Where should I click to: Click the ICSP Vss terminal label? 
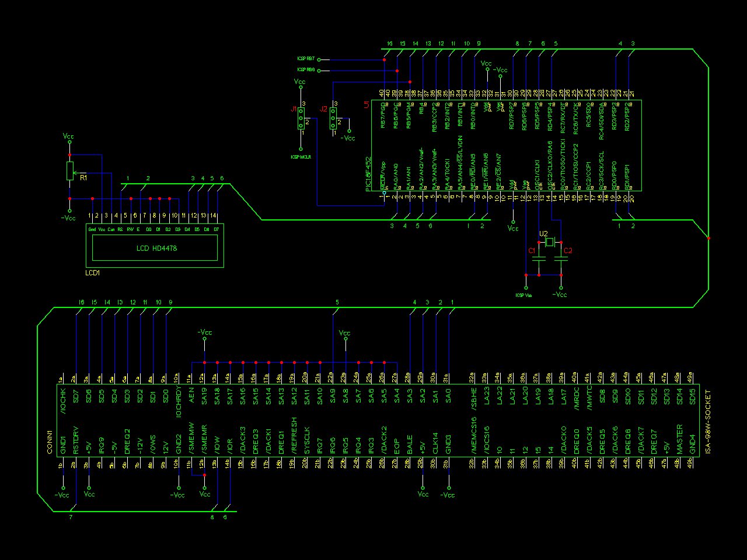523,295
